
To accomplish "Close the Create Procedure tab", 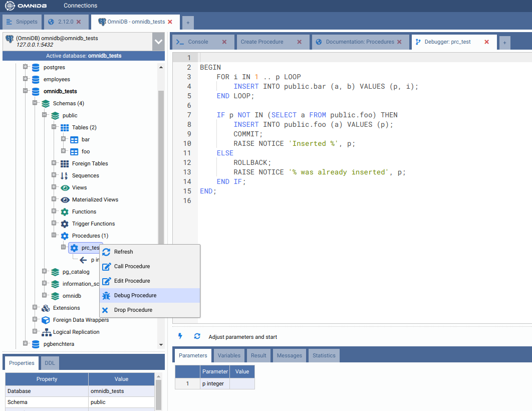I will pos(300,42).
